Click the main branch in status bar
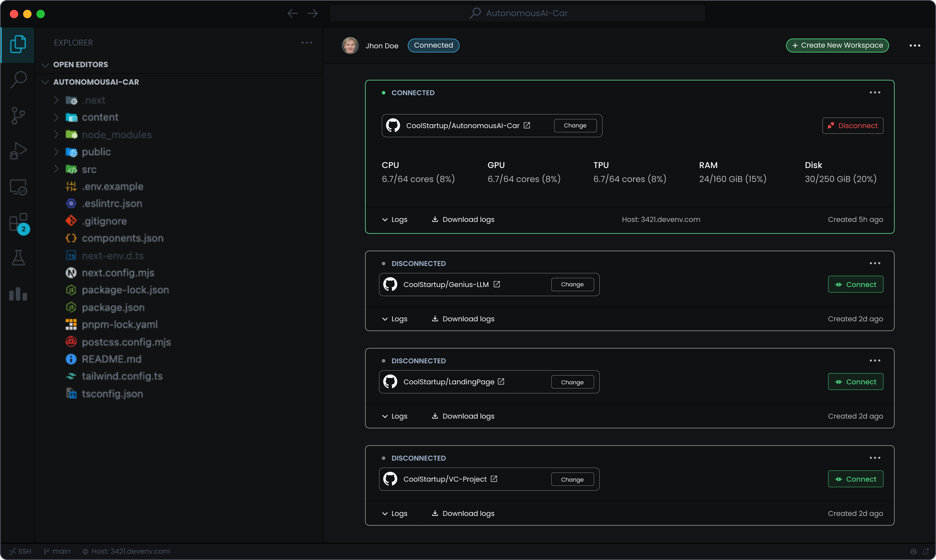The height and width of the screenshot is (560, 936). coord(57,551)
